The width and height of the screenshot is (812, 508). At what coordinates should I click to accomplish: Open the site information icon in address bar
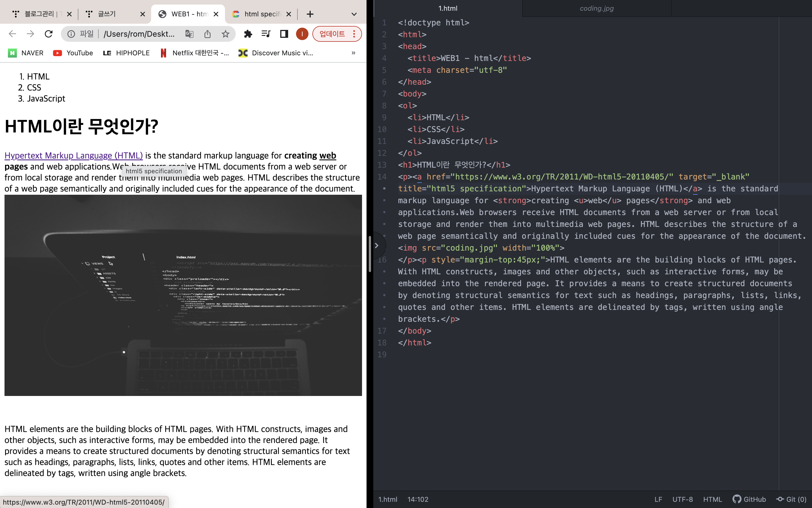point(71,34)
